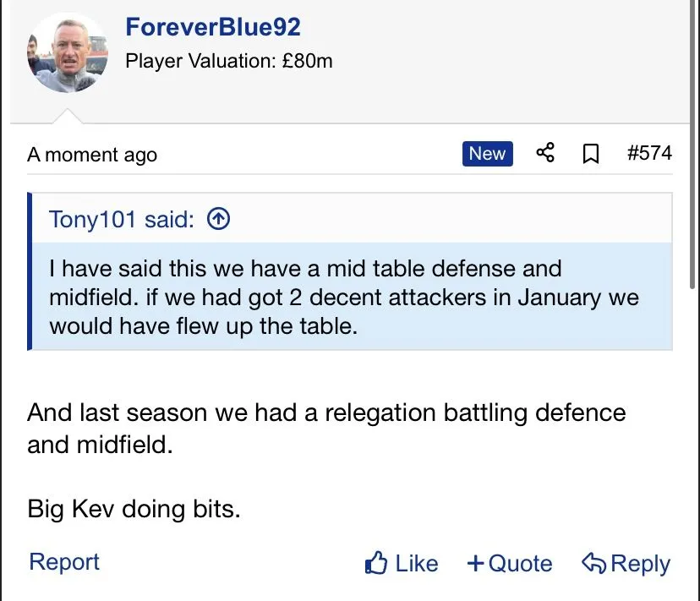Viewport: 700px width, 601px height.
Task: Open ForeverBlue92's profile avatar
Action: pyautogui.click(x=68, y=52)
